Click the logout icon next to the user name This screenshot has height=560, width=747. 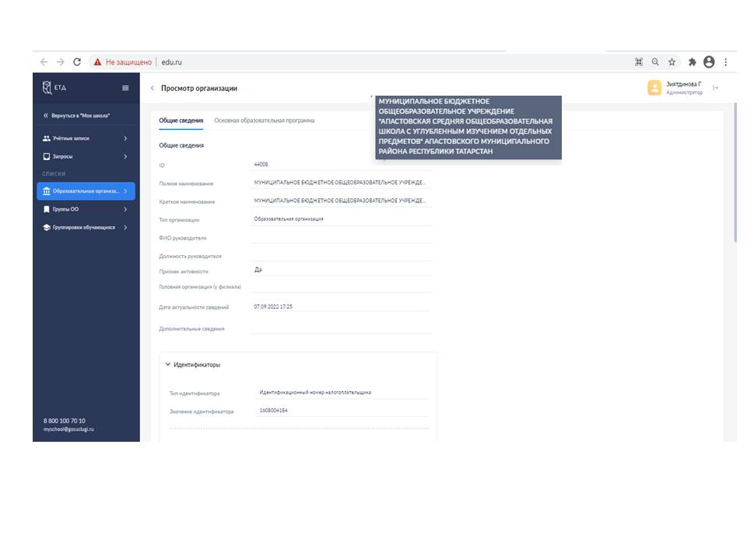tap(715, 88)
